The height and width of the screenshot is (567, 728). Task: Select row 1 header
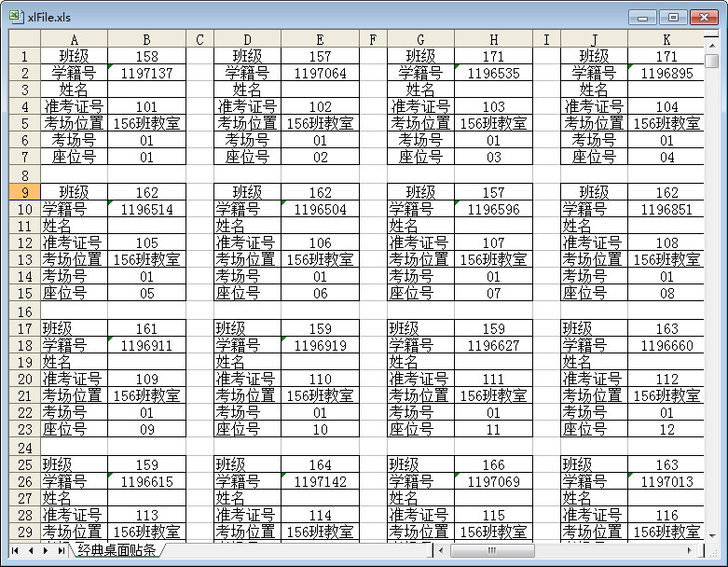24,56
